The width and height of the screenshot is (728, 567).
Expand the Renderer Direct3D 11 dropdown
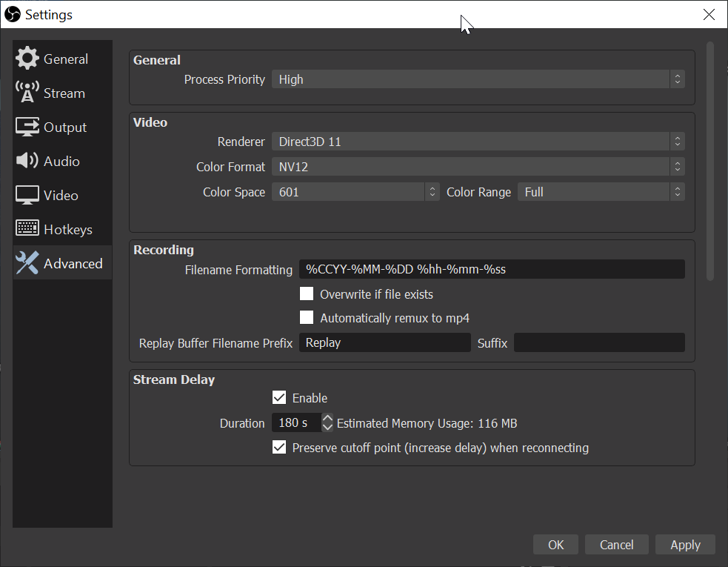tap(478, 142)
